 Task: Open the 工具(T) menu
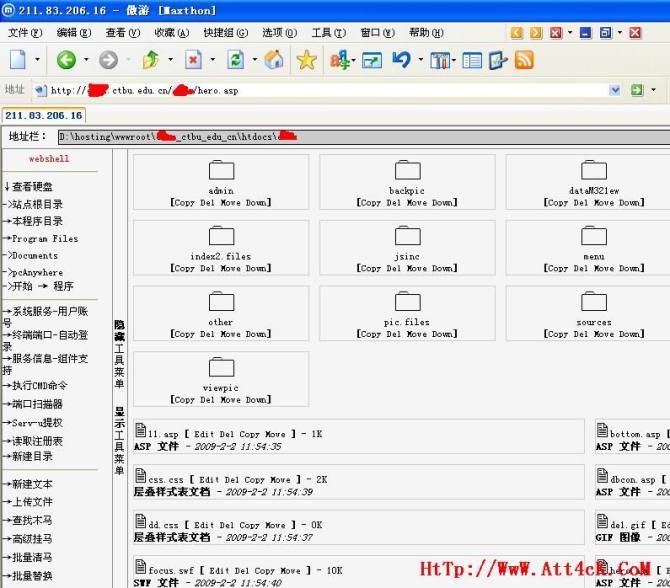[x=324, y=32]
